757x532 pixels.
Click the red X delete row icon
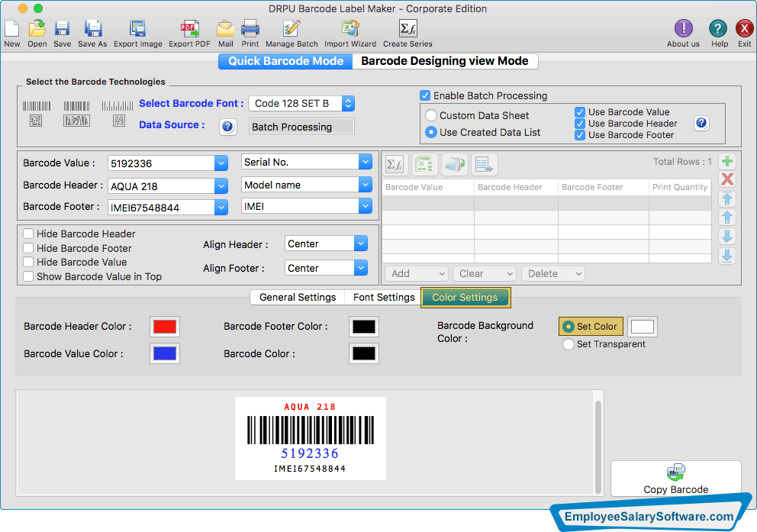tap(727, 179)
